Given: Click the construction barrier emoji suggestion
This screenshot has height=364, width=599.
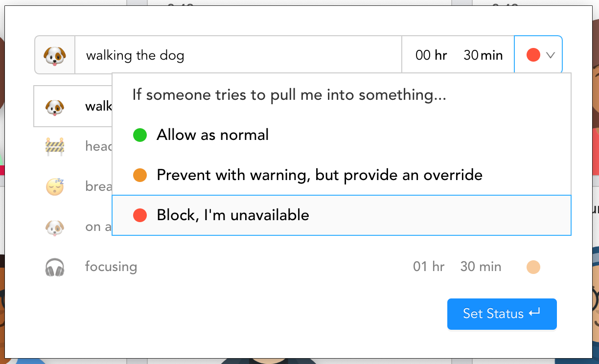Looking at the screenshot, I should 54,146.
